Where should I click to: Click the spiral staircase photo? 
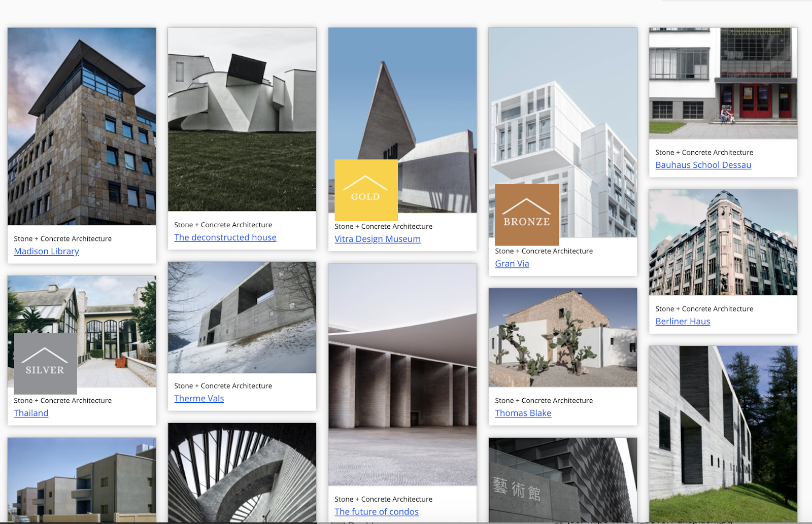coord(242,473)
